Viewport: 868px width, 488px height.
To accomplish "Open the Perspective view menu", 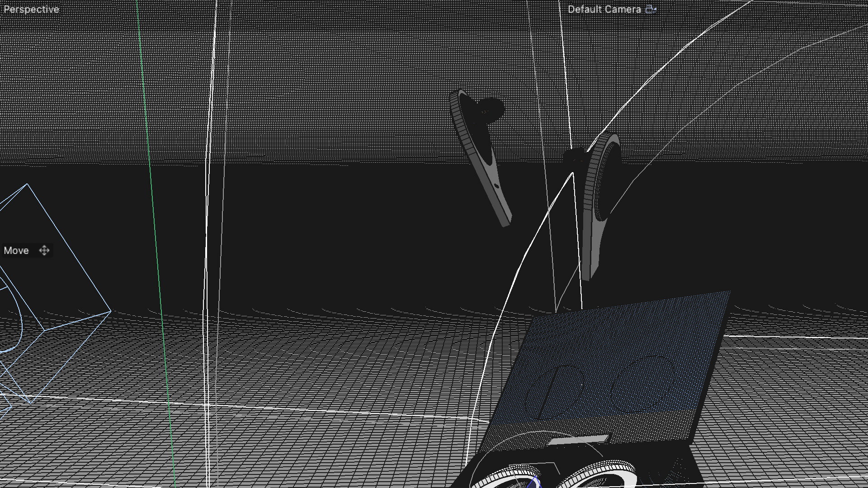I will (31, 9).
